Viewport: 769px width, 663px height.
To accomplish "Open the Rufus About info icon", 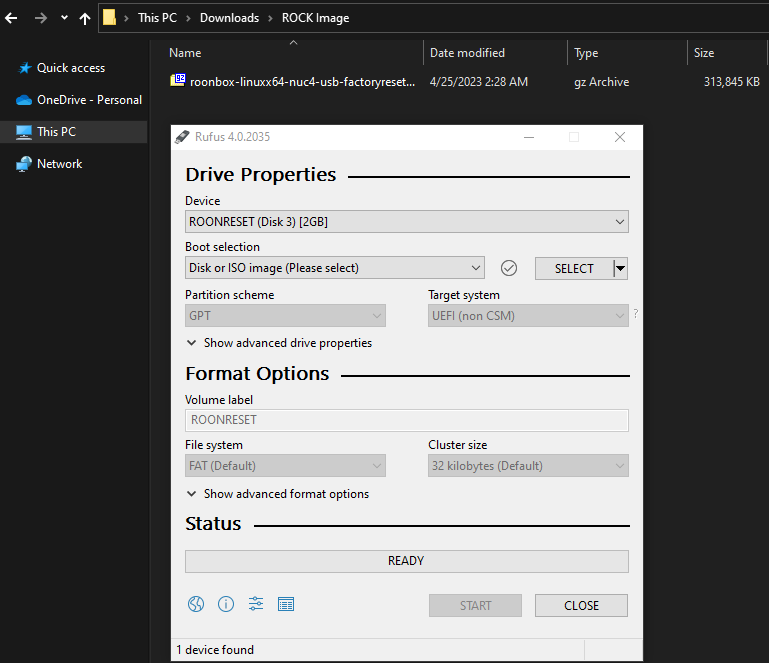I will [x=226, y=604].
